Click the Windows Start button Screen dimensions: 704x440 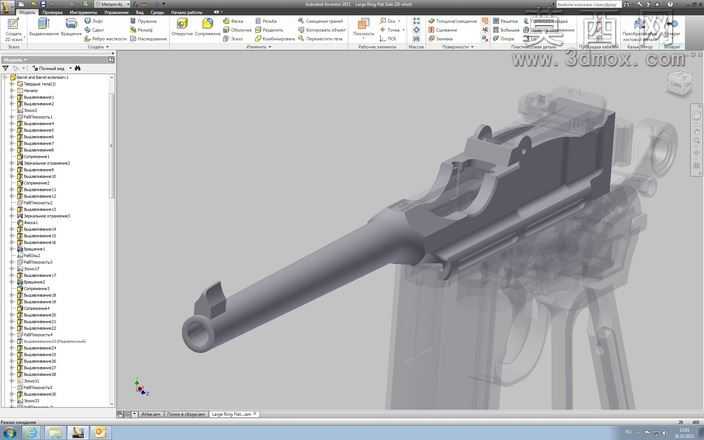pos(9,433)
